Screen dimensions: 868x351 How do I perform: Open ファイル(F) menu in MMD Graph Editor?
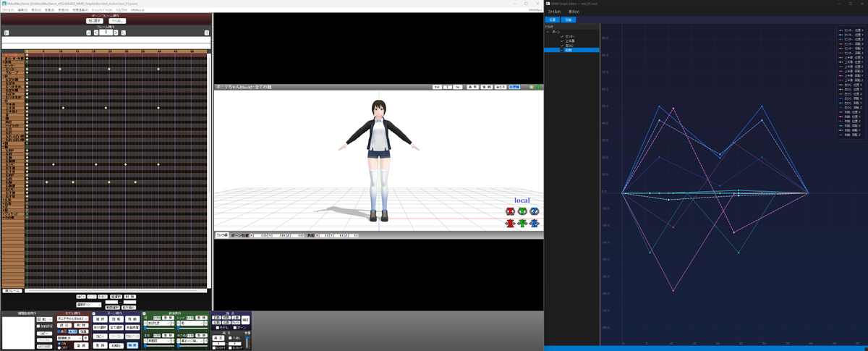coord(554,12)
